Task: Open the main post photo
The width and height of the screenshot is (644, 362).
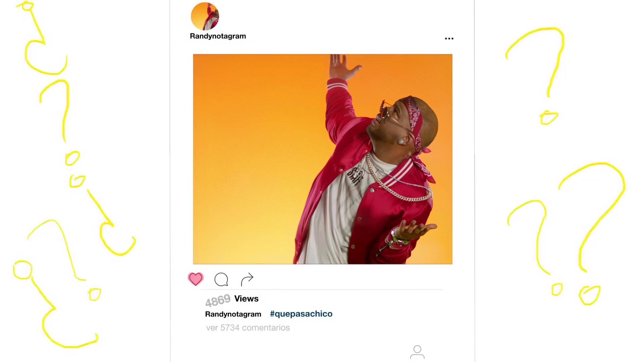Action: tap(323, 159)
